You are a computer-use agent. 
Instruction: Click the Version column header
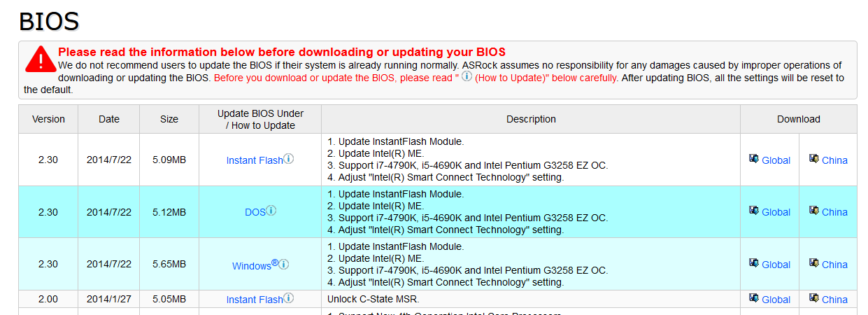pos(48,119)
